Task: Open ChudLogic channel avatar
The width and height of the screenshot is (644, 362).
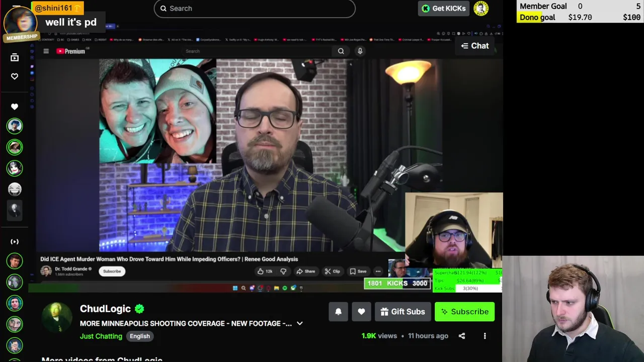Action: pyautogui.click(x=56, y=317)
